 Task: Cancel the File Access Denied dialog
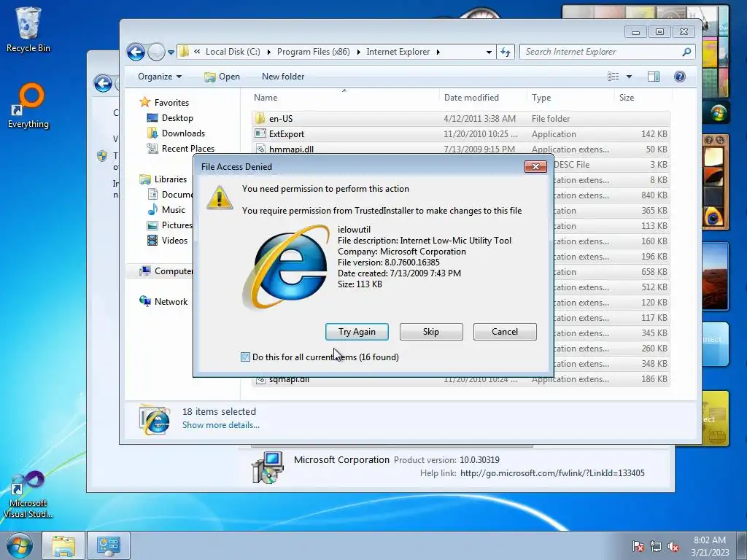505,332
